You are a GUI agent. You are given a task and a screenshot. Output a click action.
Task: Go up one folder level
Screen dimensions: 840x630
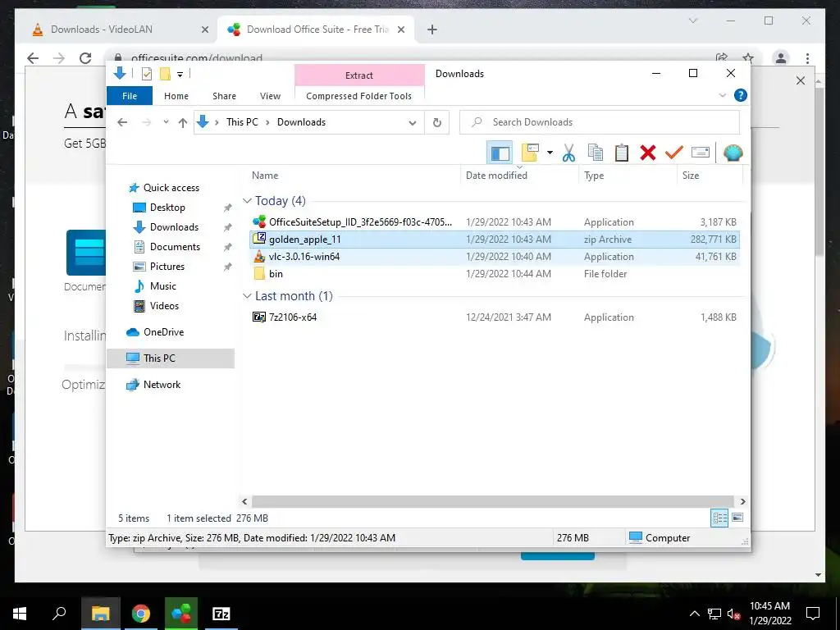(x=183, y=123)
